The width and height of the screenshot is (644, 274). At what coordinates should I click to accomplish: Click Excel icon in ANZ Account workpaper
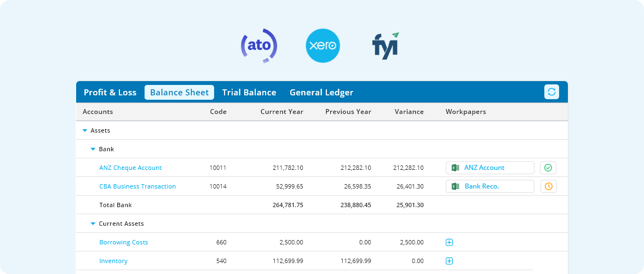tap(455, 168)
